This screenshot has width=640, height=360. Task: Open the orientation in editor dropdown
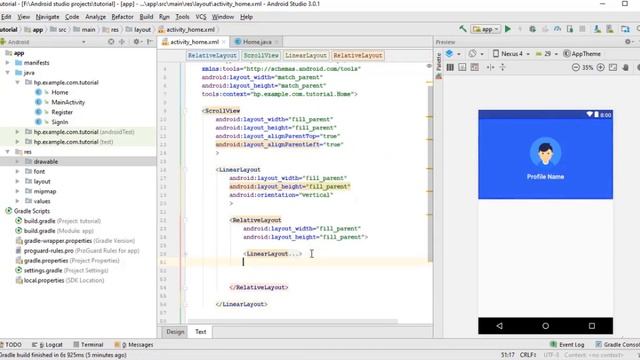476,53
